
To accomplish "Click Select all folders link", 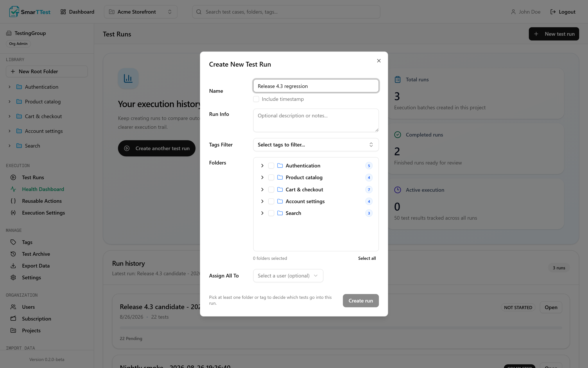I will click(367, 258).
